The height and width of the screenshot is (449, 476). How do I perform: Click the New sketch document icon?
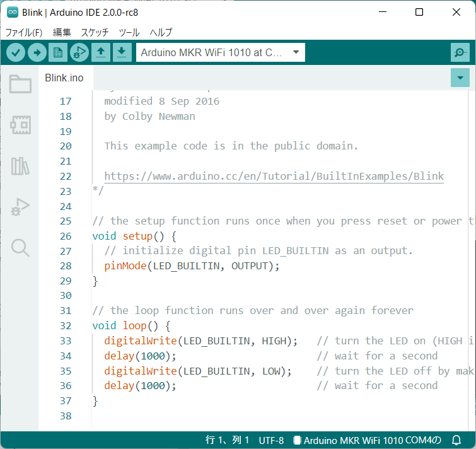58,53
